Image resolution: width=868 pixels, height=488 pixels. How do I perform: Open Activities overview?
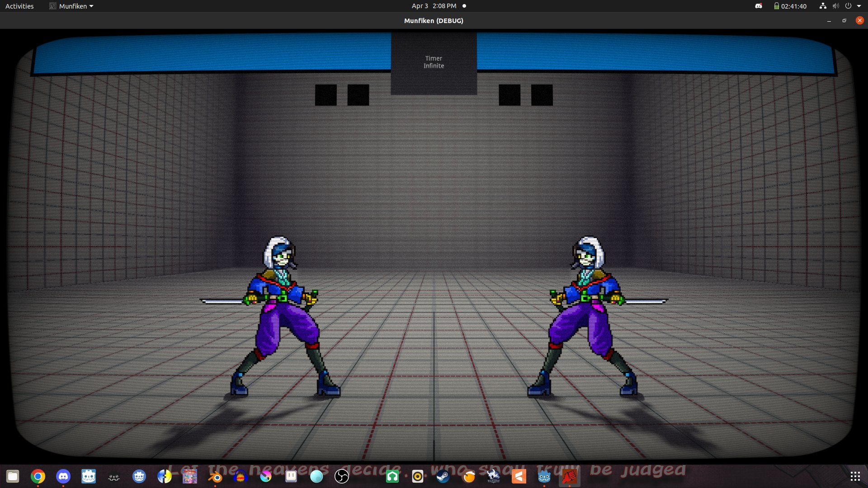tap(19, 6)
